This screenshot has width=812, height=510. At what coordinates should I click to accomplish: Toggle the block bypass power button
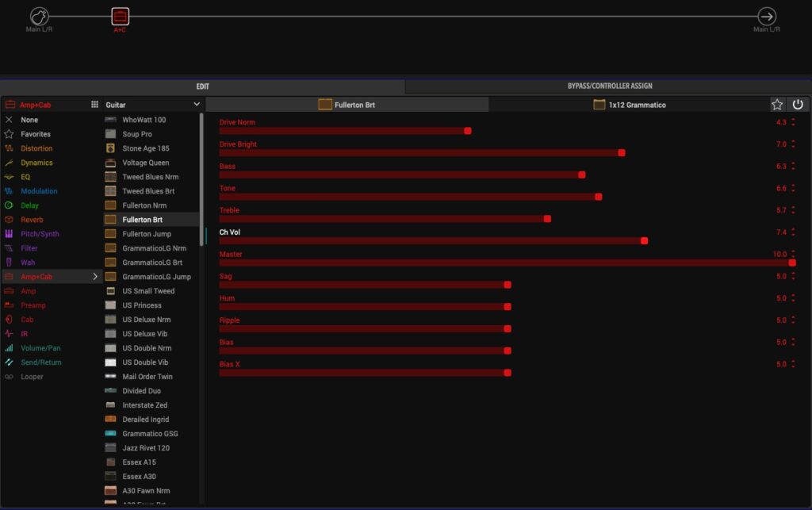[x=798, y=105]
